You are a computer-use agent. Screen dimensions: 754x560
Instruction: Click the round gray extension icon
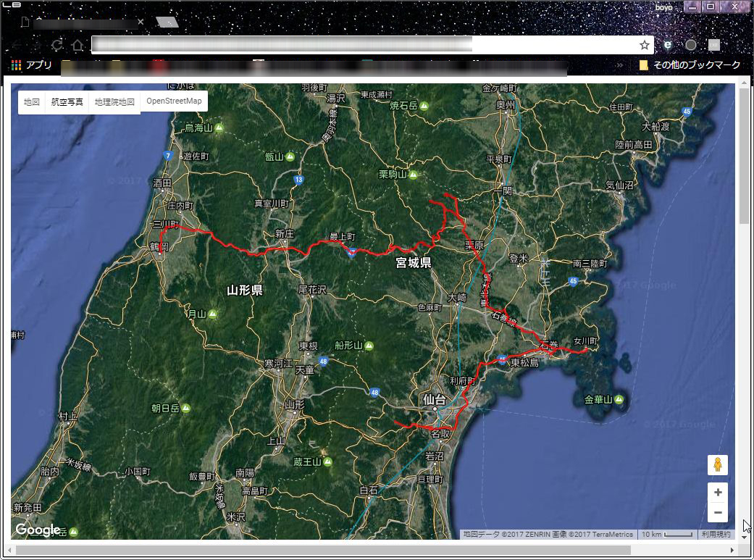tap(690, 45)
